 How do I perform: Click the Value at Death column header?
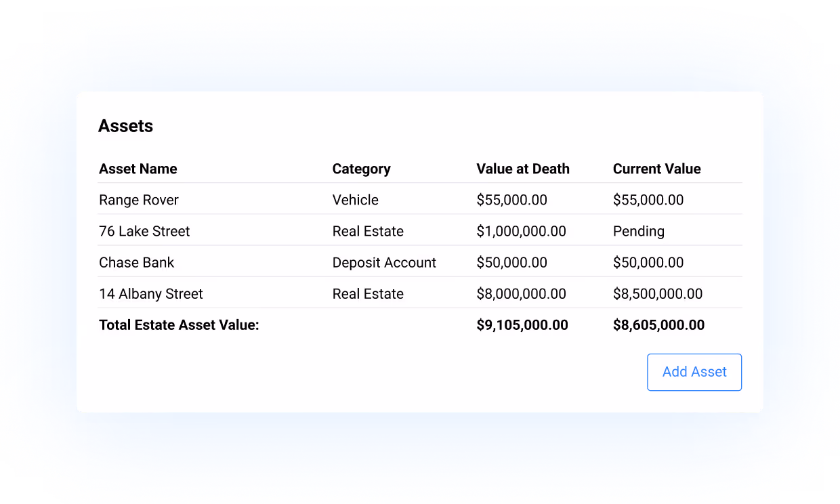pos(522,169)
